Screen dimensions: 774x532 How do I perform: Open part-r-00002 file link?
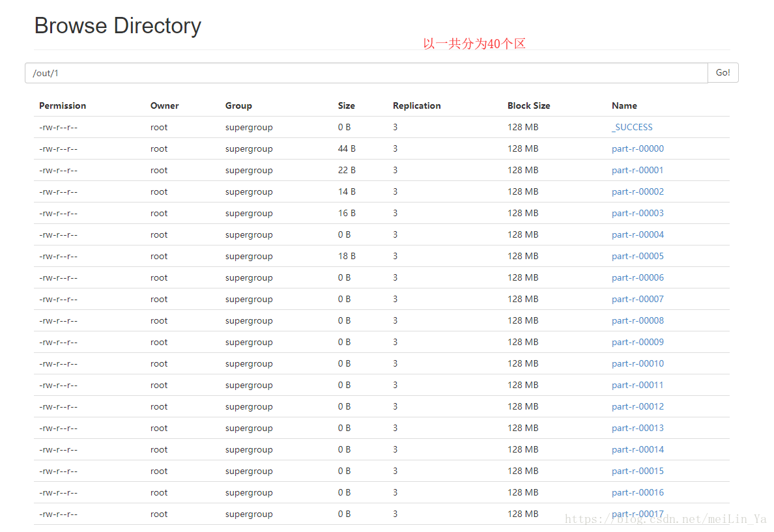637,191
